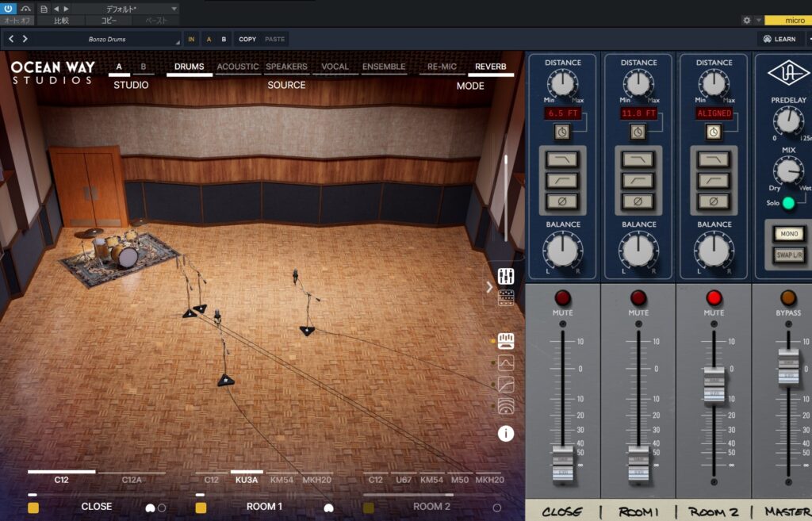Image resolution: width=812 pixels, height=521 pixels.
Task: Click the time-align clock icon under 6.5 FT
Action: click(562, 132)
